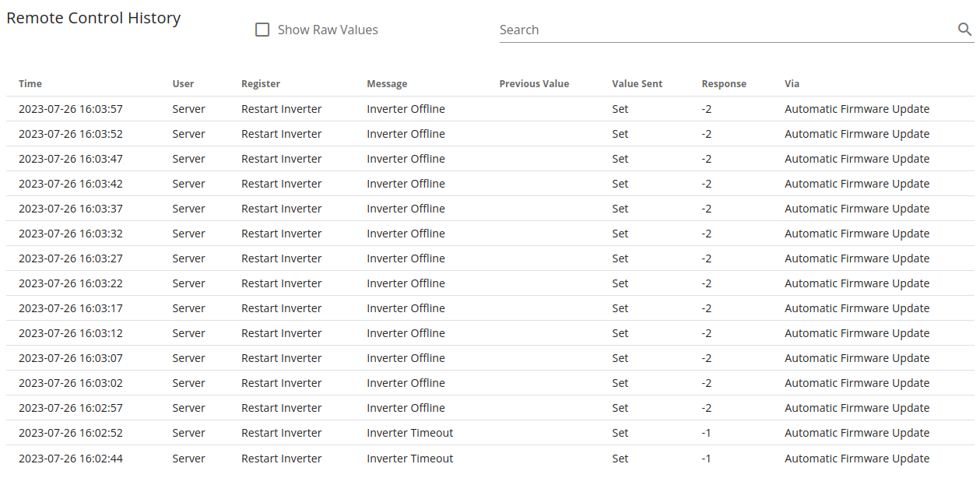Click Restart Inverter in the 16:03:42 row
Screen dimensions: 980x478
pyautogui.click(x=281, y=184)
